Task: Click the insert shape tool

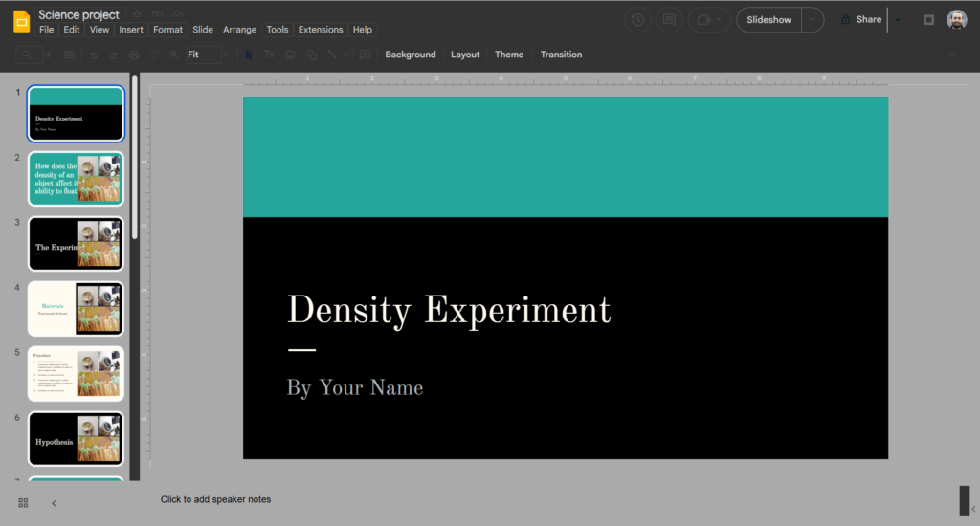Action: pyautogui.click(x=310, y=55)
